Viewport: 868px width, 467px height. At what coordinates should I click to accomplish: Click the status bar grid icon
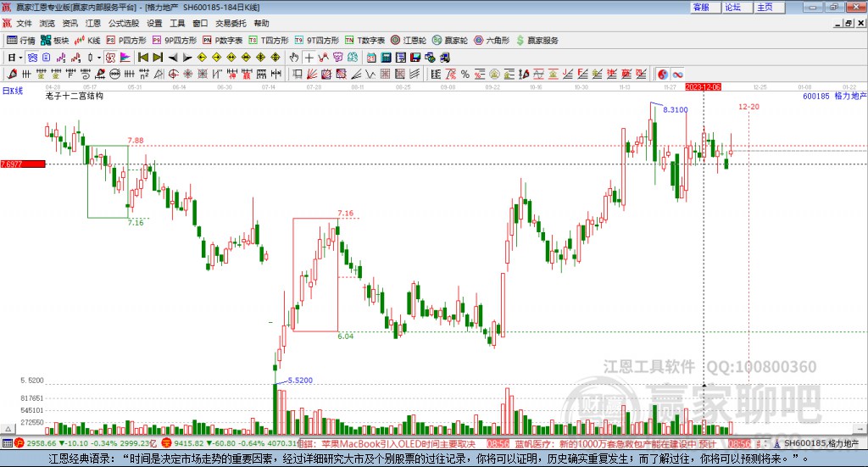[7, 444]
